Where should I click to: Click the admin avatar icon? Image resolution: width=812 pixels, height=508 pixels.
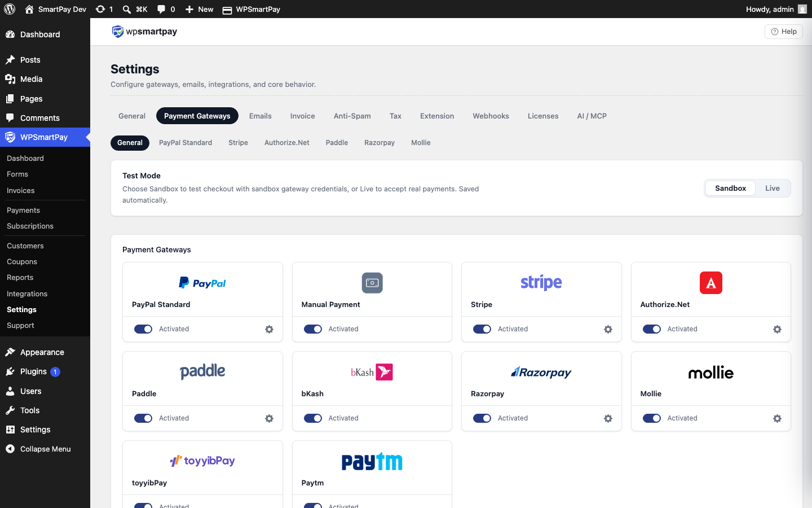pyautogui.click(x=802, y=9)
